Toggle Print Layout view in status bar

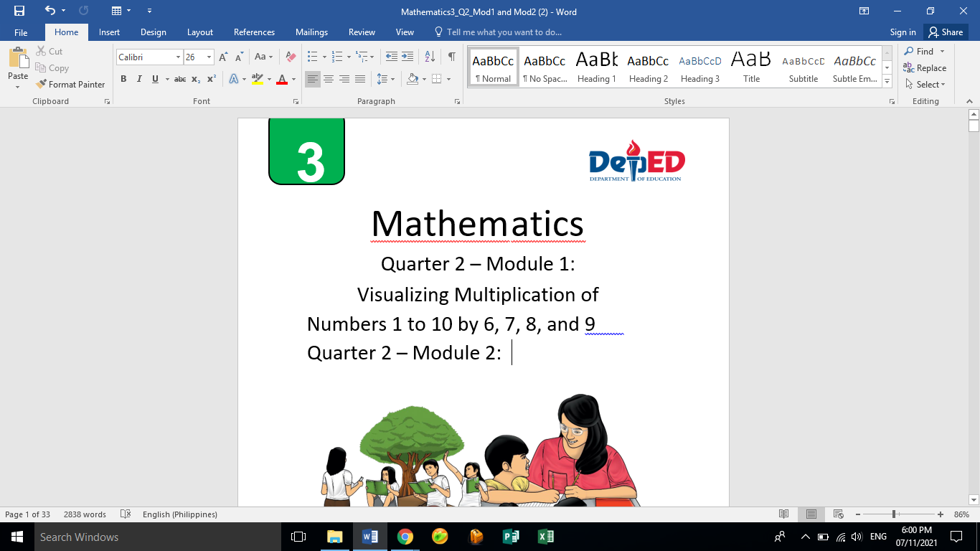(x=811, y=514)
